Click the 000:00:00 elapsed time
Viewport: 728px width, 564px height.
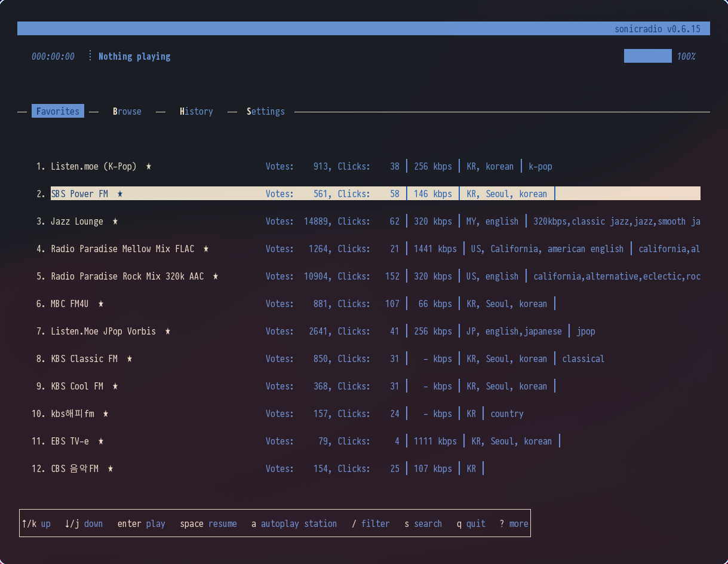click(53, 56)
